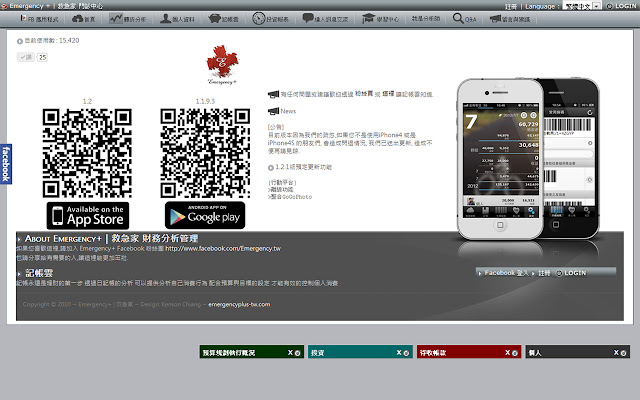Click the News heading text
The image size is (640, 400).
click(288, 111)
